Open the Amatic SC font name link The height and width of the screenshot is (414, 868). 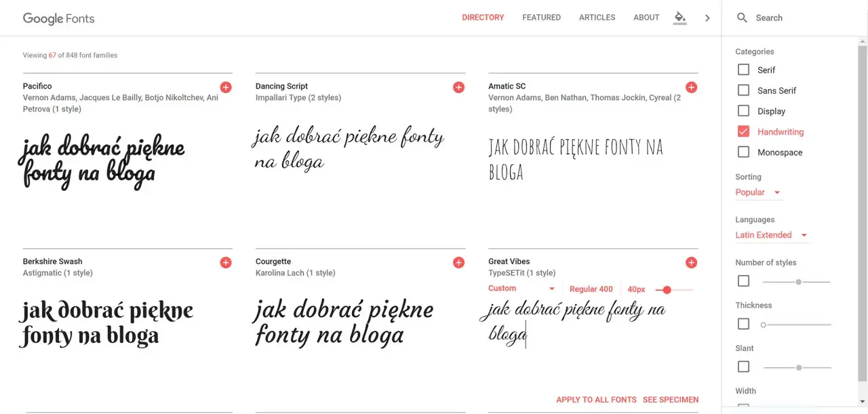point(507,86)
